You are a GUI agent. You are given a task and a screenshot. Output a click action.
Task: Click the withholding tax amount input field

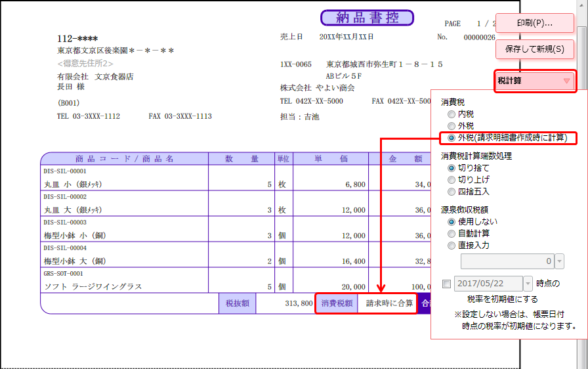click(x=507, y=261)
